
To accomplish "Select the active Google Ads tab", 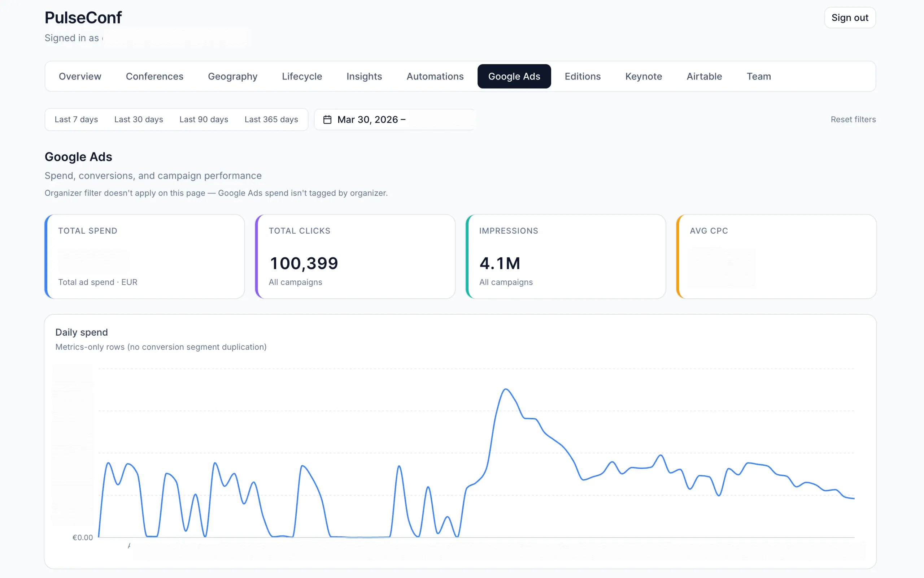I will [x=514, y=77].
